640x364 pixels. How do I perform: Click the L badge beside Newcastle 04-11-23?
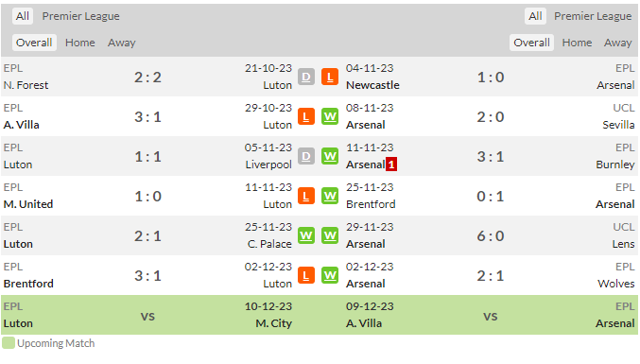click(x=330, y=77)
